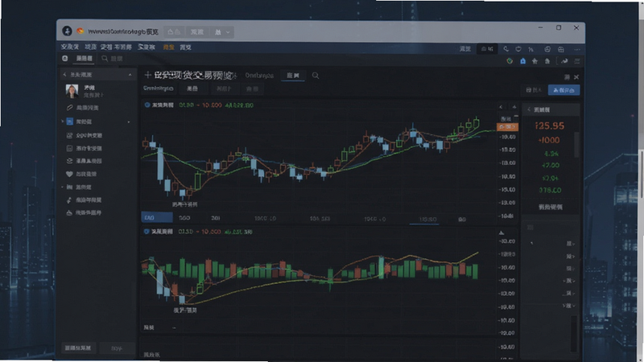This screenshot has height=362, width=644.
Task: Click the magnifier icon beside chart tabs
Action: (316, 76)
